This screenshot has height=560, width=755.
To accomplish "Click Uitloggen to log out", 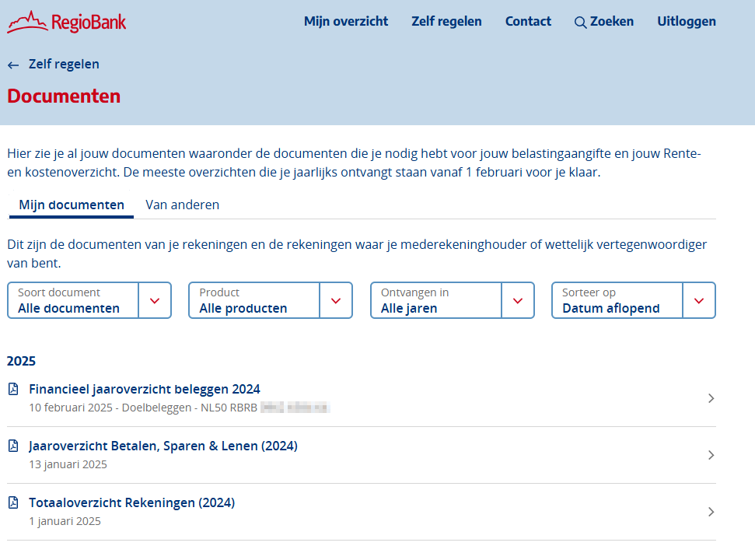I will click(x=687, y=22).
